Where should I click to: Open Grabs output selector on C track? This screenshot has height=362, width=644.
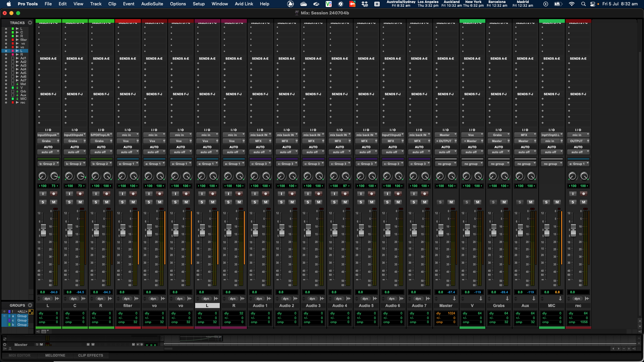[x=73, y=141]
